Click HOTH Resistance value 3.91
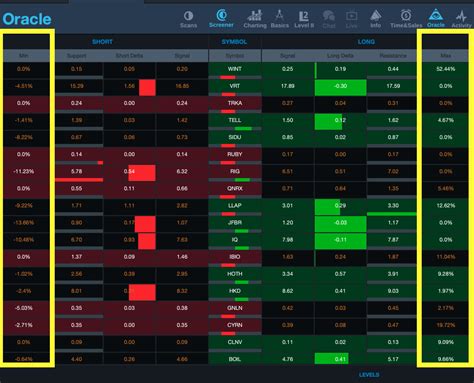 tap(393, 274)
